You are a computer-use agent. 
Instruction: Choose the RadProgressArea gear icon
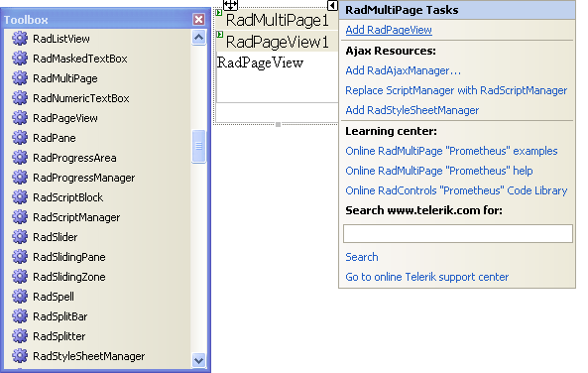pyautogui.click(x=20, y=158)
